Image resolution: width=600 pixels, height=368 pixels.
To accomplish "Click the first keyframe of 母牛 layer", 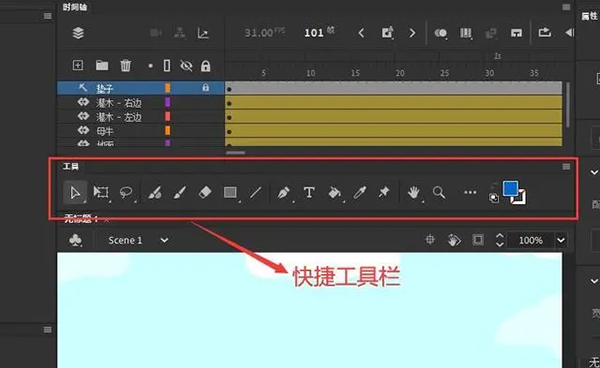I will [229, 132].
